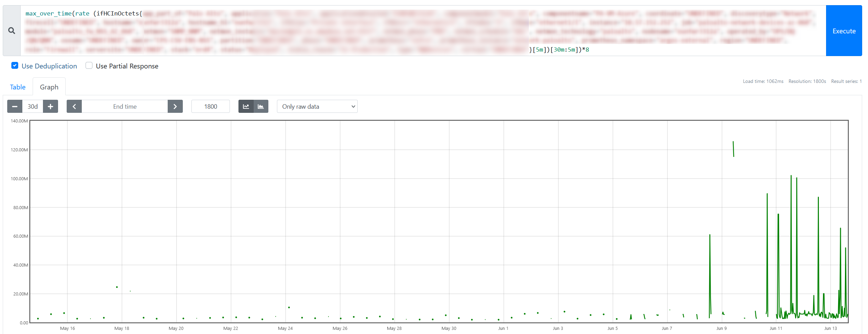Switch to the Table tab
This screenshot has height=334, width=868.
click(x=18, y=87)
